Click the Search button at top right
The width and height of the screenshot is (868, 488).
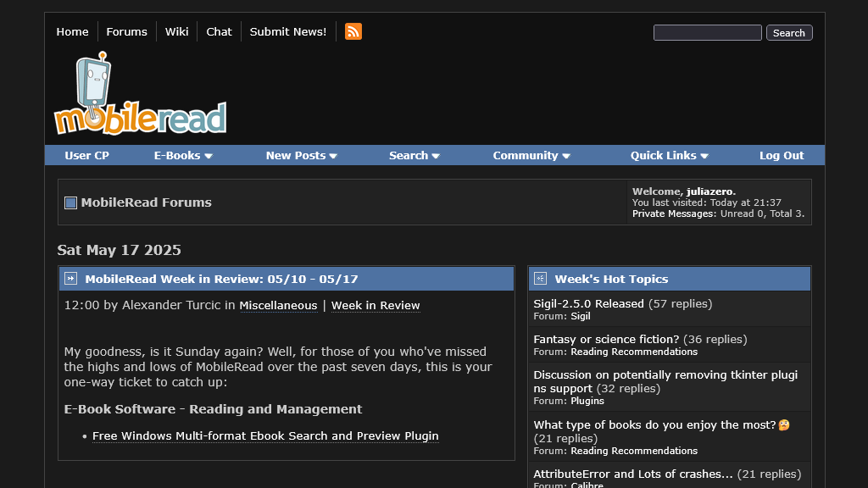789,33
